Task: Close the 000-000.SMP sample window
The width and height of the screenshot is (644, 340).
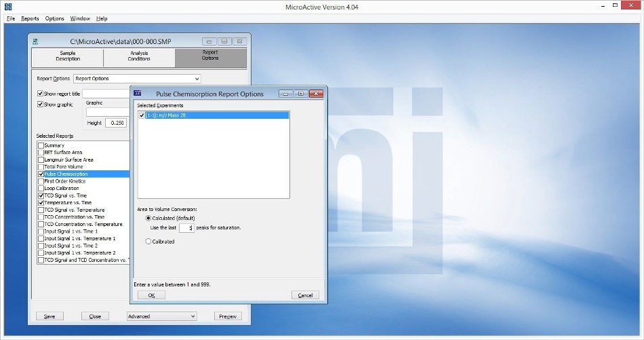Action: pos(239,41)
